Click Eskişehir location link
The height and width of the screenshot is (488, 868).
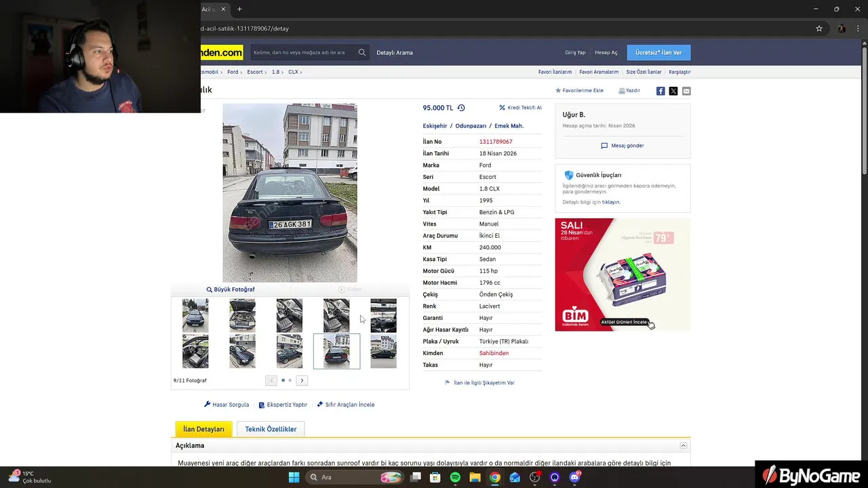coord(435,126)
